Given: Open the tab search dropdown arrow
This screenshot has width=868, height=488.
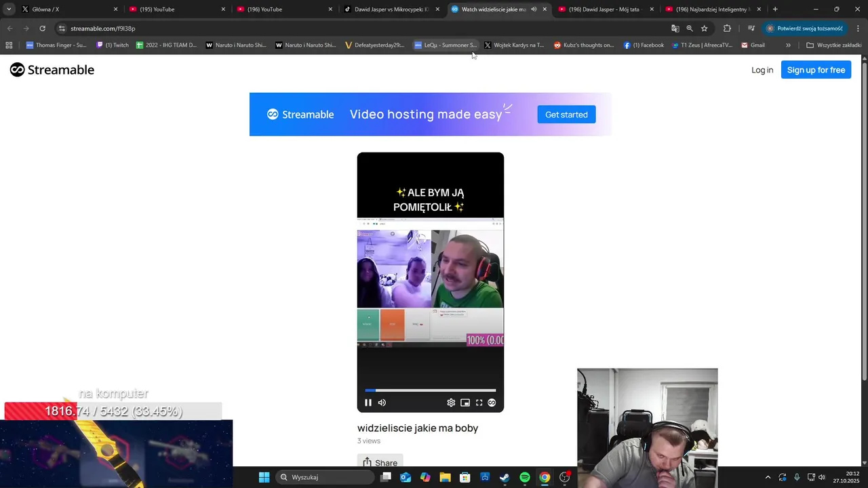Looking at the screenshot, I should tap(9, 9).
